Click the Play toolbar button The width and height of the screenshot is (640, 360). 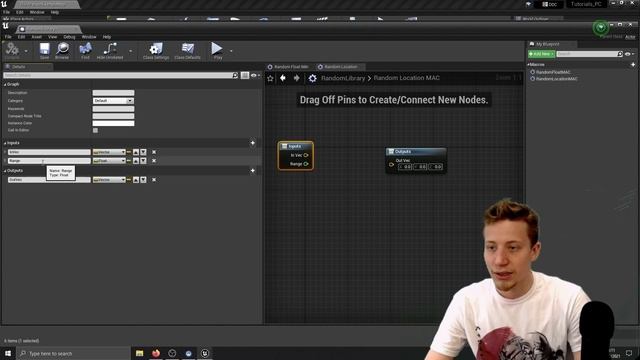click(217, 51)
